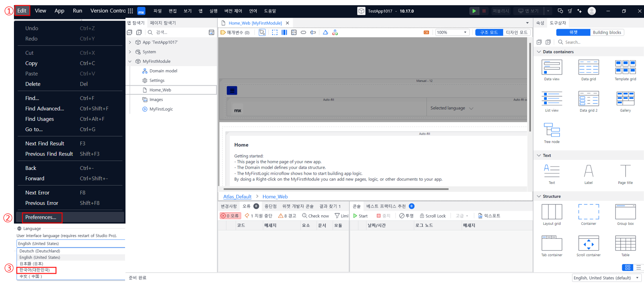Image resolution: width=644 pixels, height=285 pixels.
Task: Switch to the 페이지 탐색기 tab
Action: pos(163,23)
